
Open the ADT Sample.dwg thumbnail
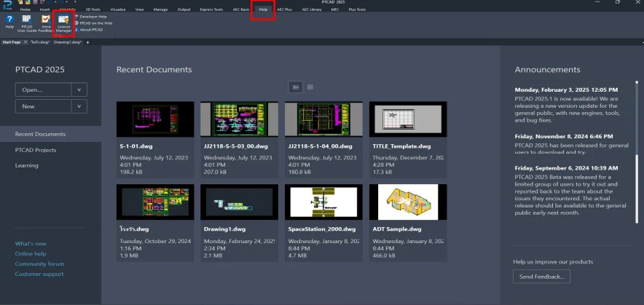click(408, 202)
